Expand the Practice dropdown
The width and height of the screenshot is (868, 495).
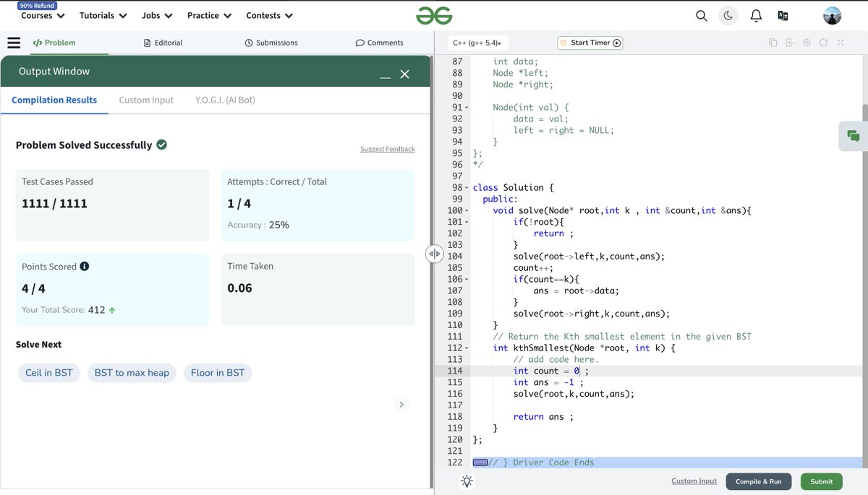click(x=209, y=15)
